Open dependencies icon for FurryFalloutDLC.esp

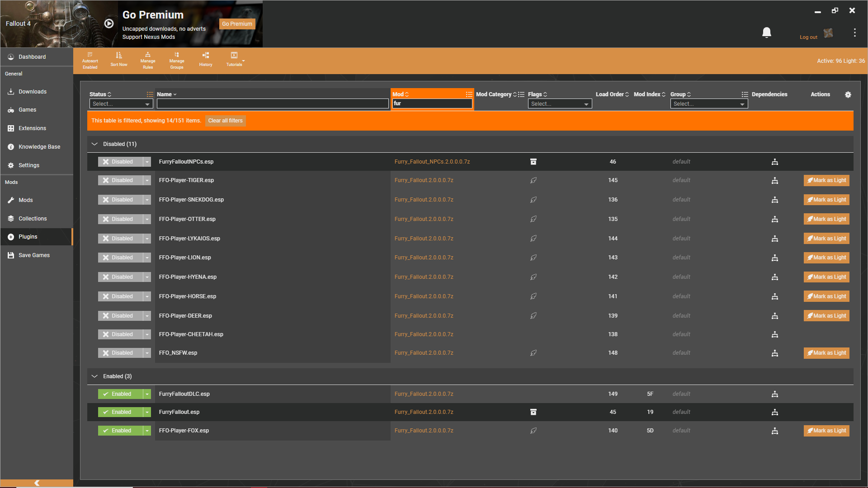click(x=775, y=394)
